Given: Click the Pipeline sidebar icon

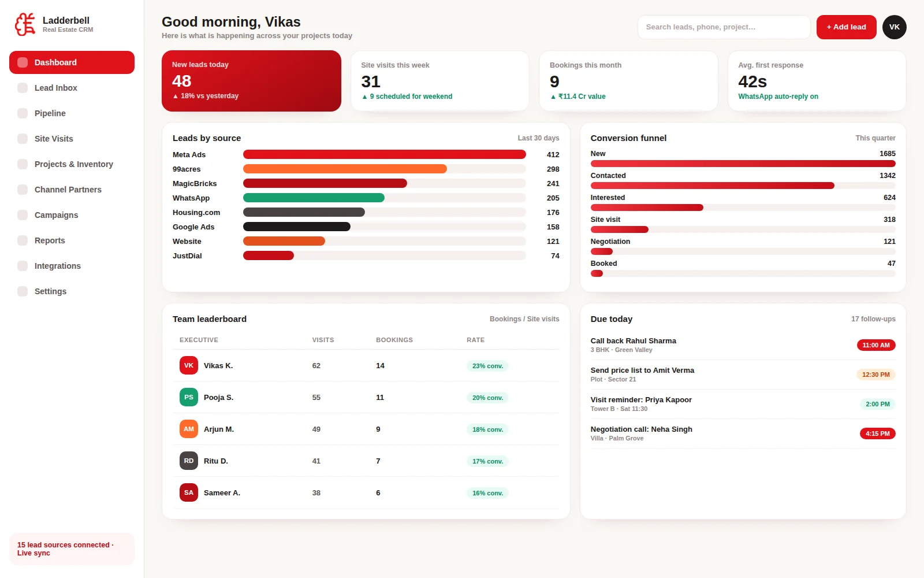Looking at the screenshot, I should click(x=23, y=113).
